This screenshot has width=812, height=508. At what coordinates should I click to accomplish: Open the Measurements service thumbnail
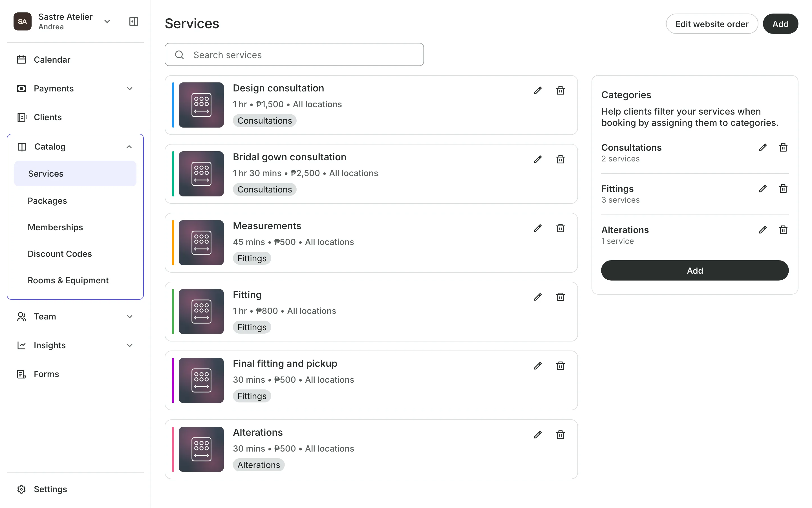tap(201, 243)
